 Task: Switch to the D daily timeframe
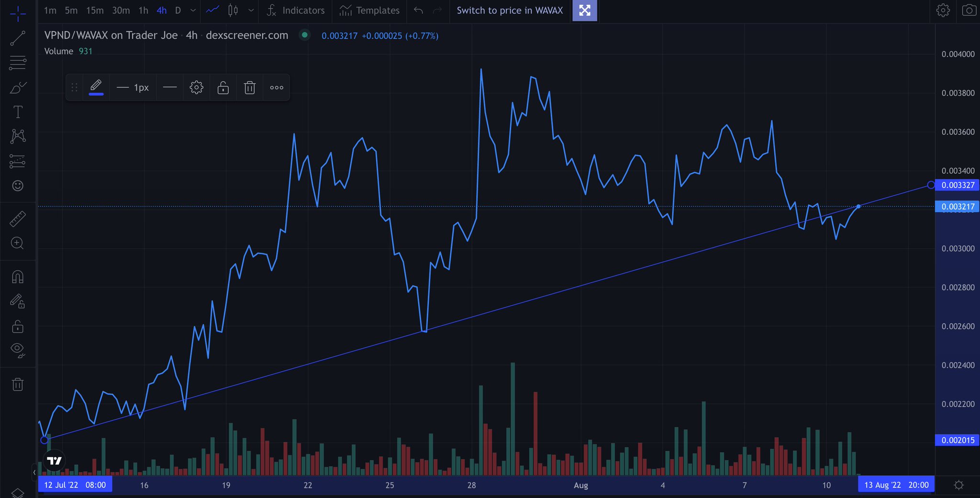point(178,11)
